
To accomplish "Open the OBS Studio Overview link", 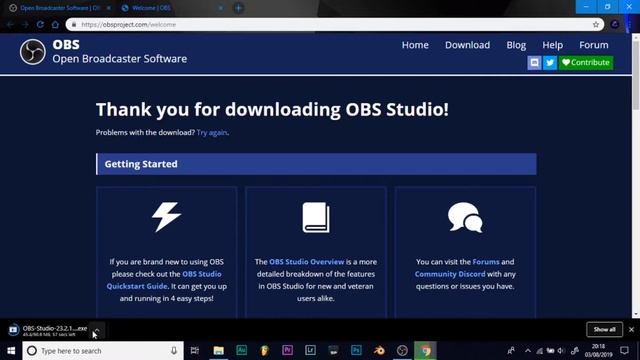I will click(x=307, y=262).
